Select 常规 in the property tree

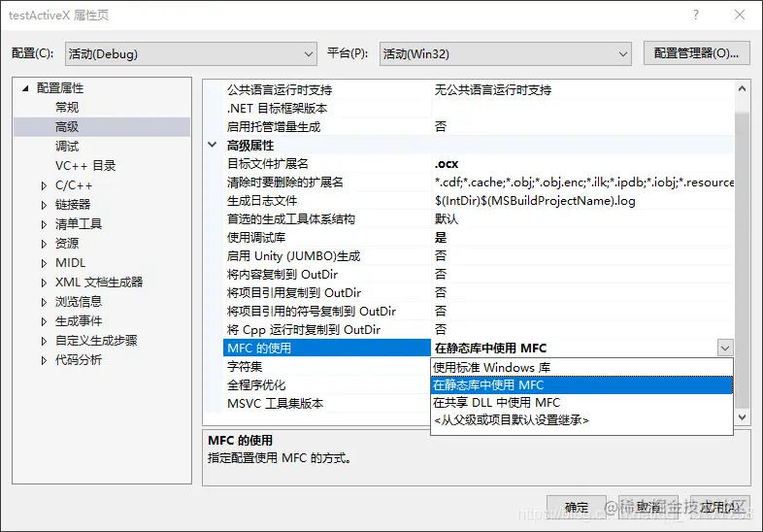[x=67, y=108]
